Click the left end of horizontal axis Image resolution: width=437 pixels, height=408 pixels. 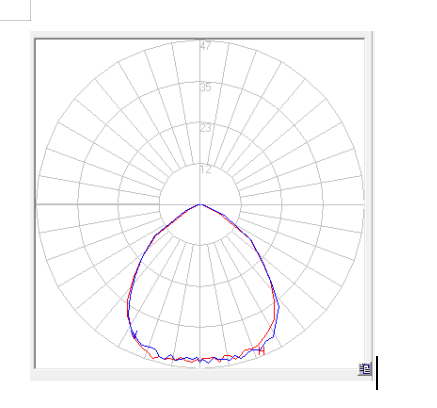tap(38, 204)
